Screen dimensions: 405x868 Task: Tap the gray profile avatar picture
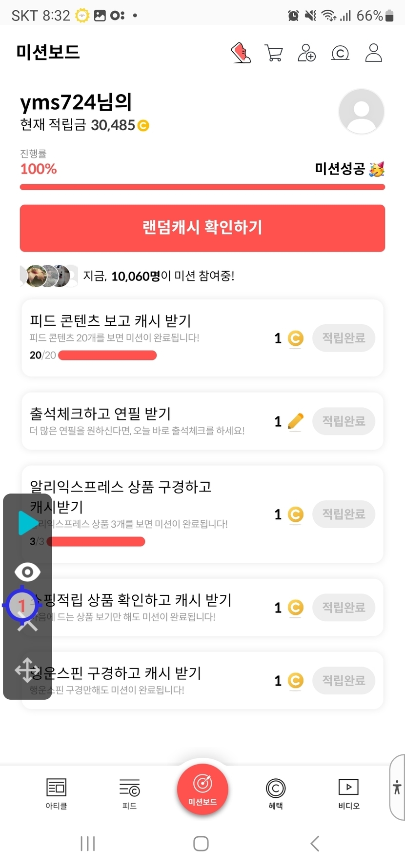click(x=361, y=112)
